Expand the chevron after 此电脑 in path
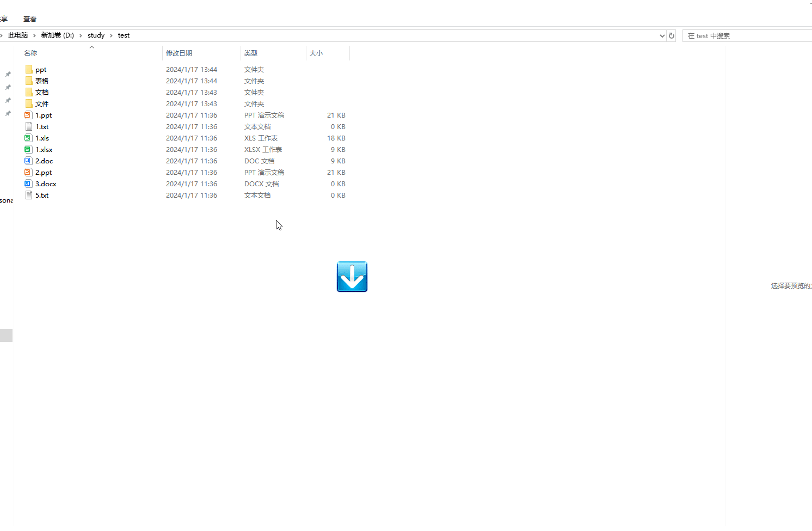The width and height of the screenshot is (812, 531). 34,35
